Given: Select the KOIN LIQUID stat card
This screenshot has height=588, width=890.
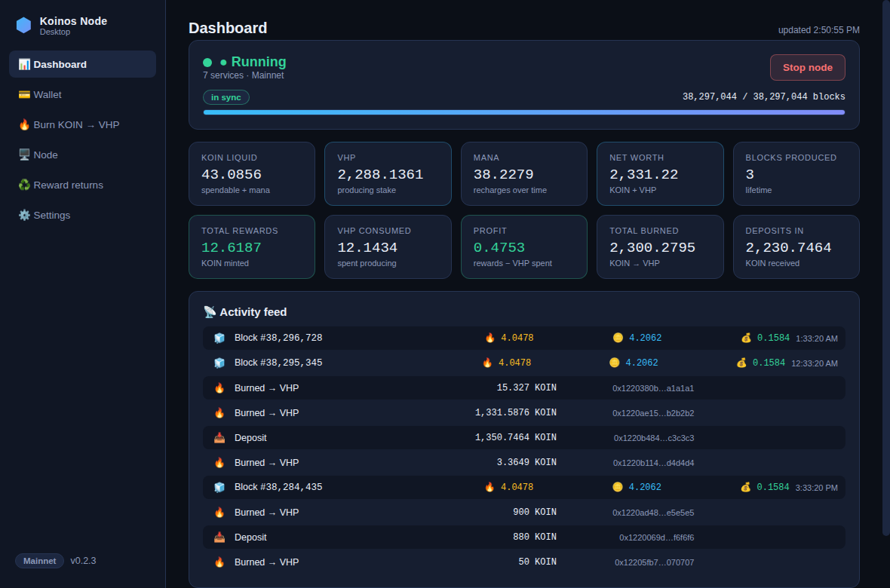Looking at the screenshot, I should [x=252, y=173].
